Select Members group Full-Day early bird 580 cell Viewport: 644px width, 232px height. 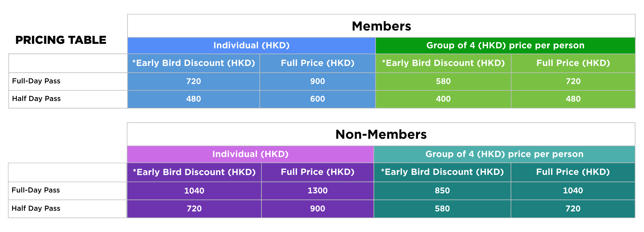(x=443, y=81)
